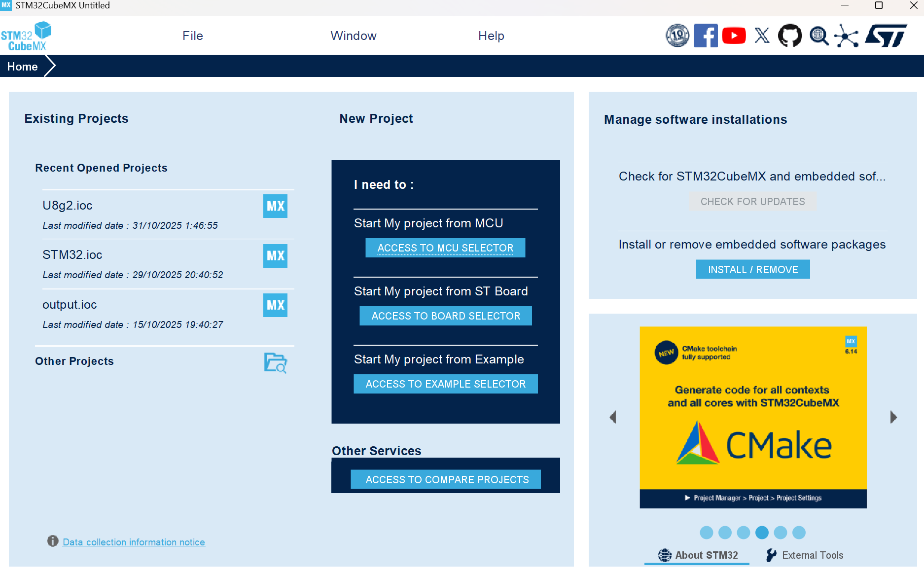Click the info icon beside data notice
924x574 pixels.
[x=53, y=541]
